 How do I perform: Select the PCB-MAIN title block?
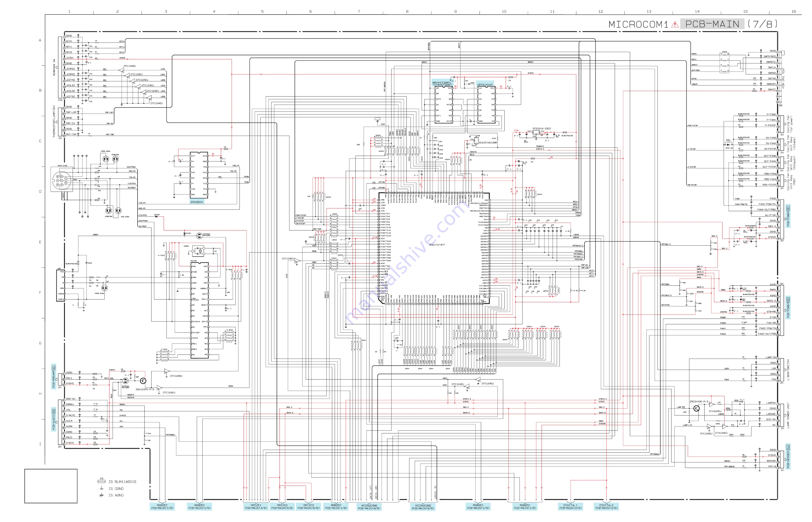click(712, 24)
